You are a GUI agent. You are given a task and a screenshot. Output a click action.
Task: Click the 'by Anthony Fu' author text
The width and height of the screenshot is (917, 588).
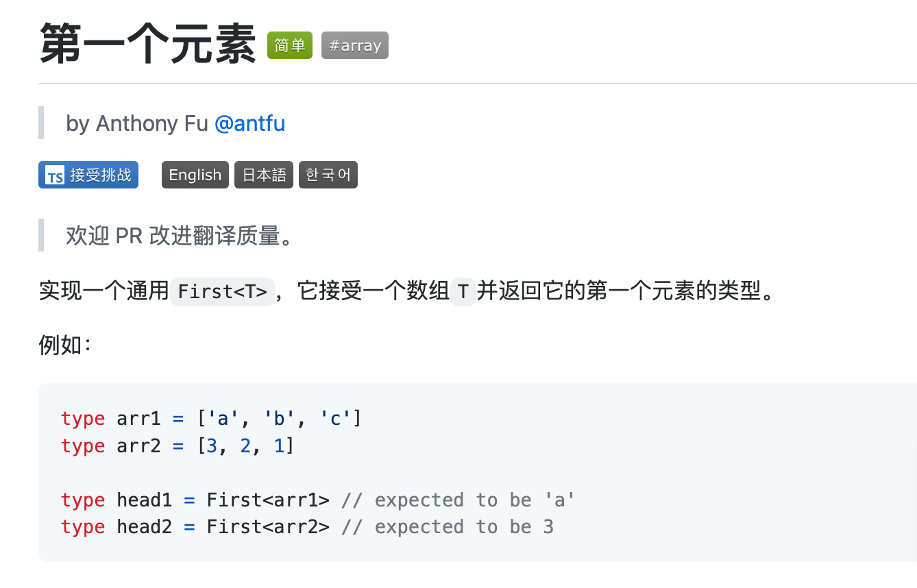(x=137, y=124)
